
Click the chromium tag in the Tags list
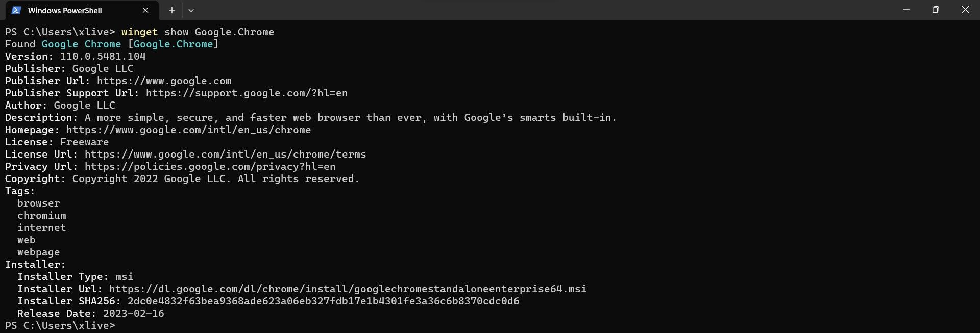41,216
